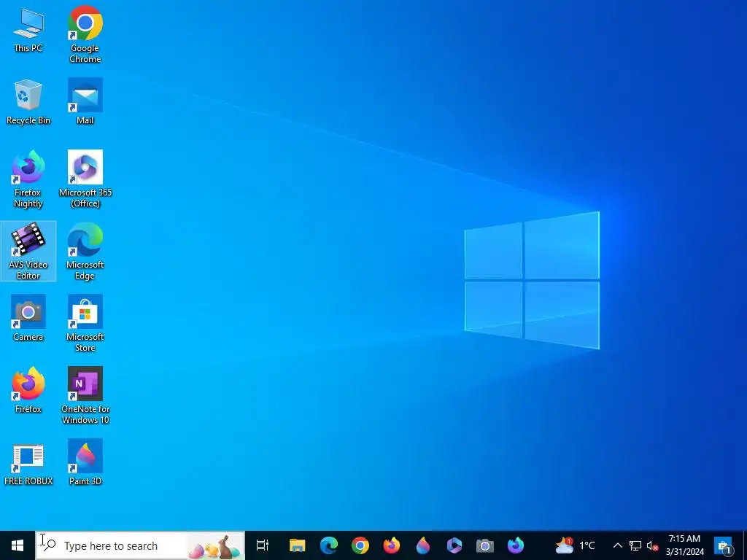Open the clock showing 7:15 AM
The width and height of the screenshot is (747, 560).
pos(684,545)
